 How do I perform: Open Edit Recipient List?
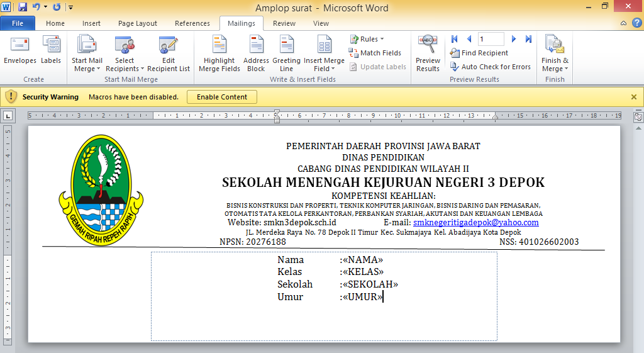169,53
